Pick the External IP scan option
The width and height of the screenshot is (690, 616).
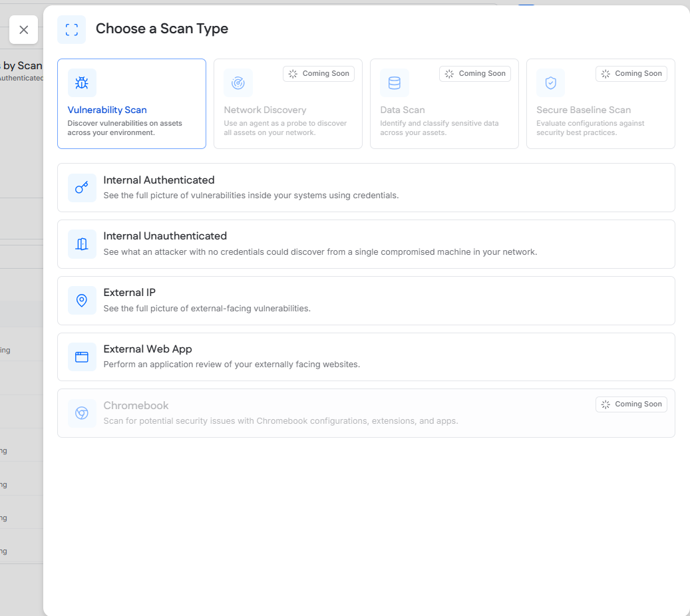[x=366, y=301]
